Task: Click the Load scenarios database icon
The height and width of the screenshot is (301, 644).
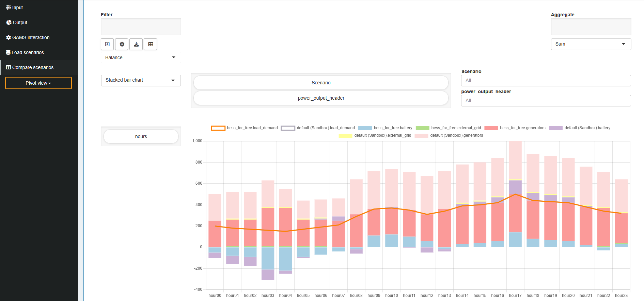Action: (x=8, y=52)
